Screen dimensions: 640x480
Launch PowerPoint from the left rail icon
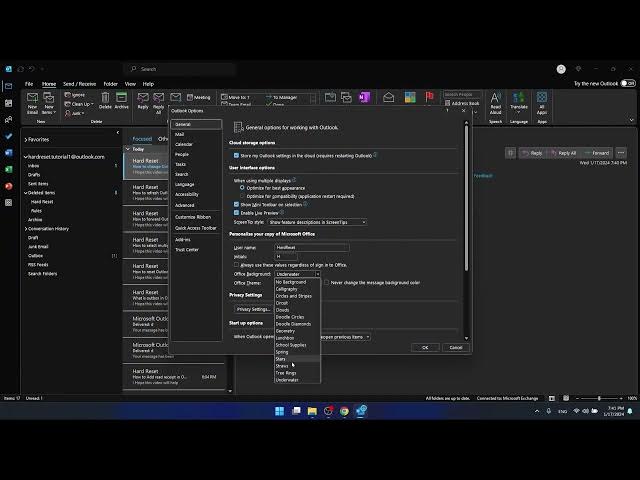(x=9, y=186)
